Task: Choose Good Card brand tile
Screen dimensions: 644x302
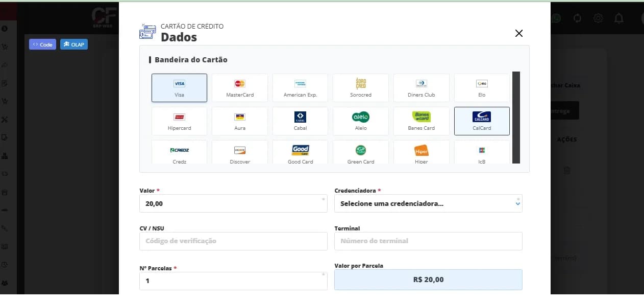Action: click(300, 152)
